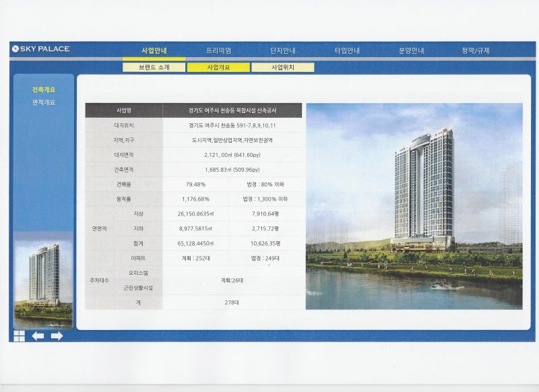
Task: Click the 8,977.5815㎡ value
Action: point(195,228)
